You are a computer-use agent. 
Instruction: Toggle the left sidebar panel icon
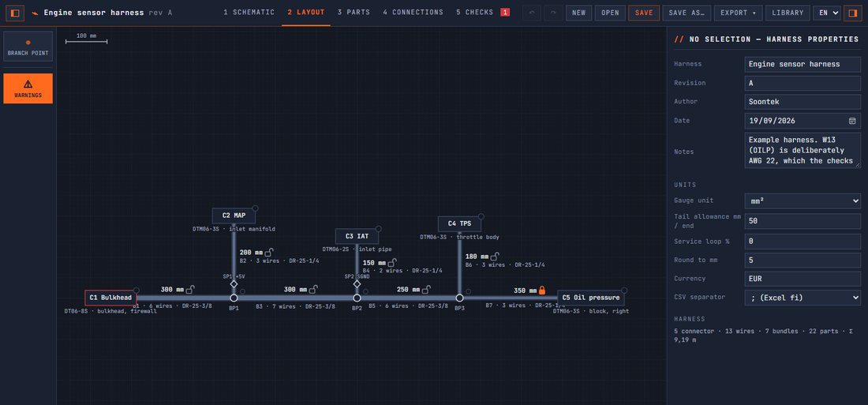15,13
